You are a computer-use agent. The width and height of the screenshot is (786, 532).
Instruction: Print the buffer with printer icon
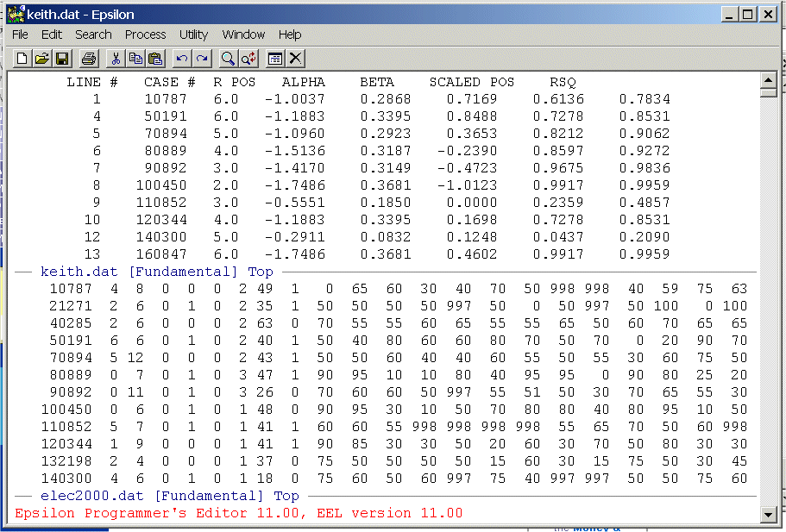[x=89, y=59]
